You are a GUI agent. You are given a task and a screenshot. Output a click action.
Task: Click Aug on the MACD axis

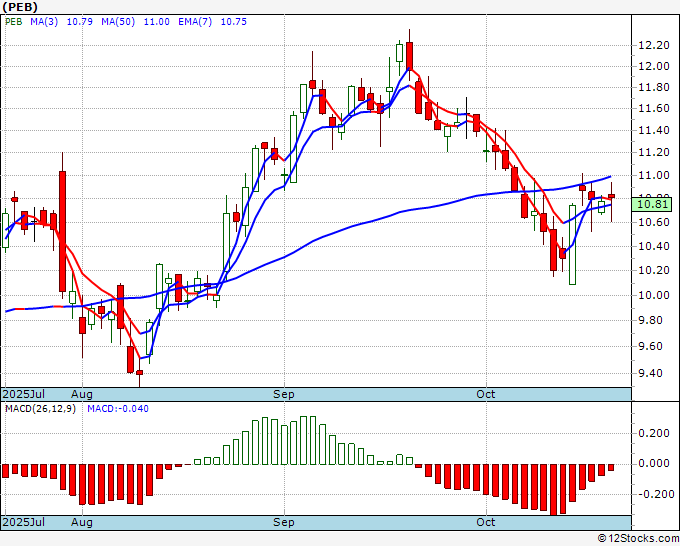[x=82, y=522]
